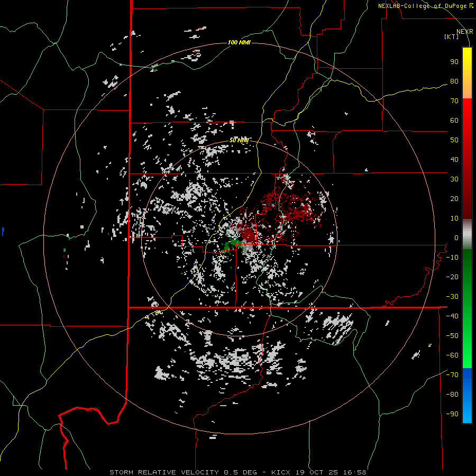Select the 50 value on velocity scale

(x=454, y=140)
